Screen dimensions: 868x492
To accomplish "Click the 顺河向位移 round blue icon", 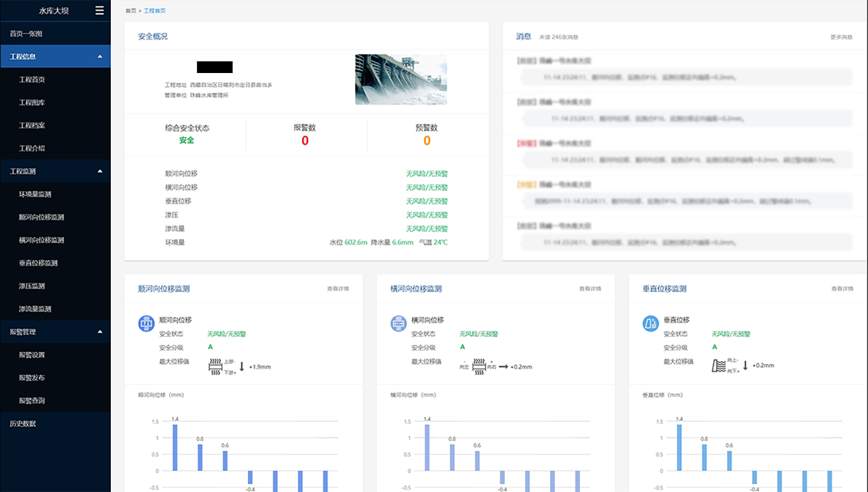I will (x=146, y=323).
